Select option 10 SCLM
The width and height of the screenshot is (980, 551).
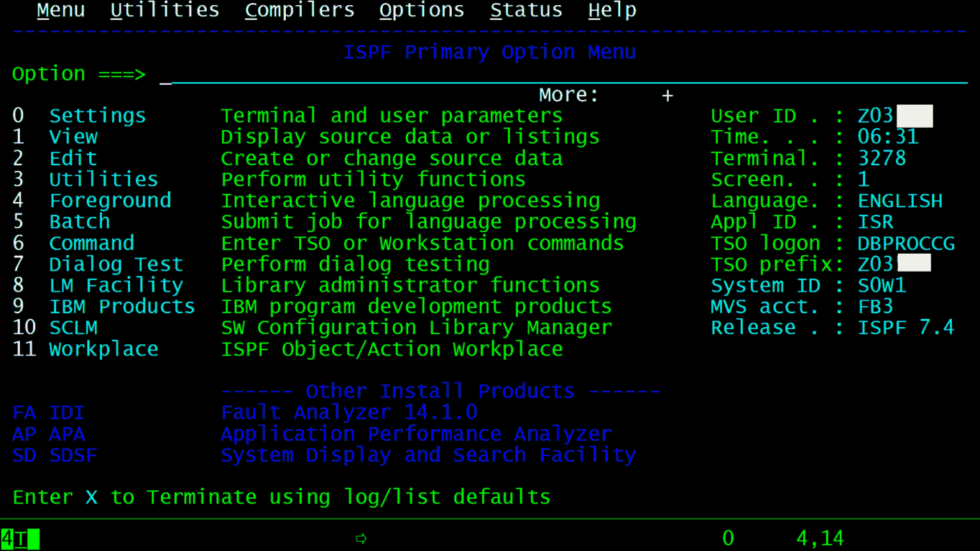coord(55,327)
